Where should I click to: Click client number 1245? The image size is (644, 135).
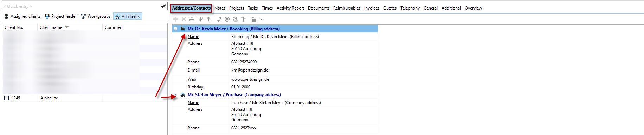click(16, 98)
